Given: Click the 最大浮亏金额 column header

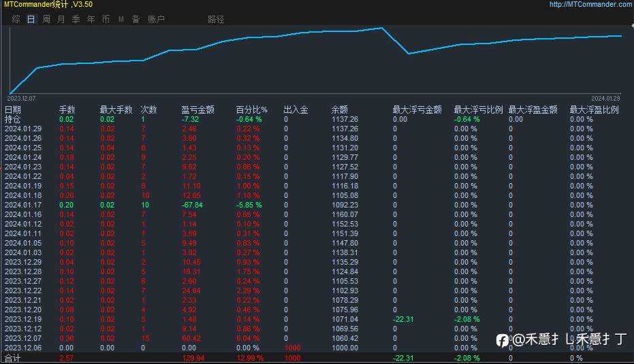Looking at the screenshot, I should (417, 110).
